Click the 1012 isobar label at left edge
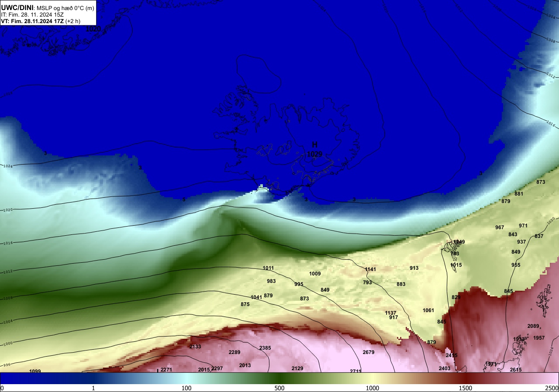 7,272
